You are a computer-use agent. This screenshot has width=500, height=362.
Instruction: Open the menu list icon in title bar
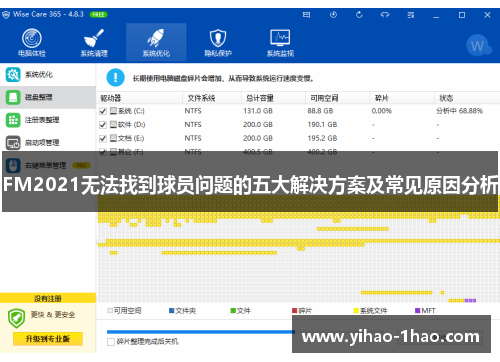pyautogui.click(x=411, y=15)
